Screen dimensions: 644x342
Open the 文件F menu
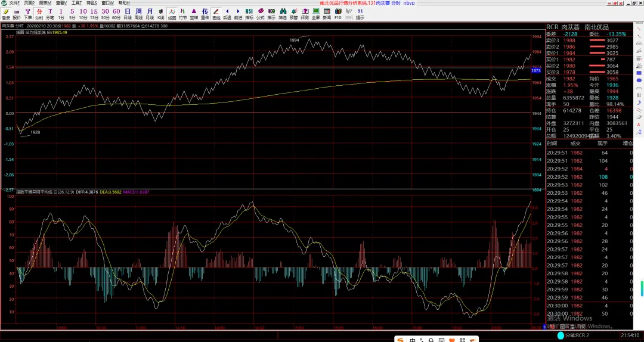pos(14,3)
